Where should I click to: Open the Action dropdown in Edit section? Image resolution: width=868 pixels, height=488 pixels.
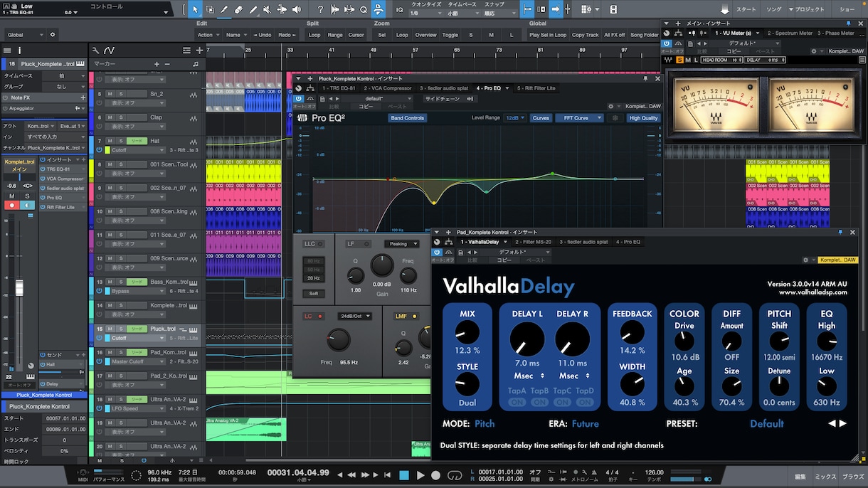click(x=208, y=35)
